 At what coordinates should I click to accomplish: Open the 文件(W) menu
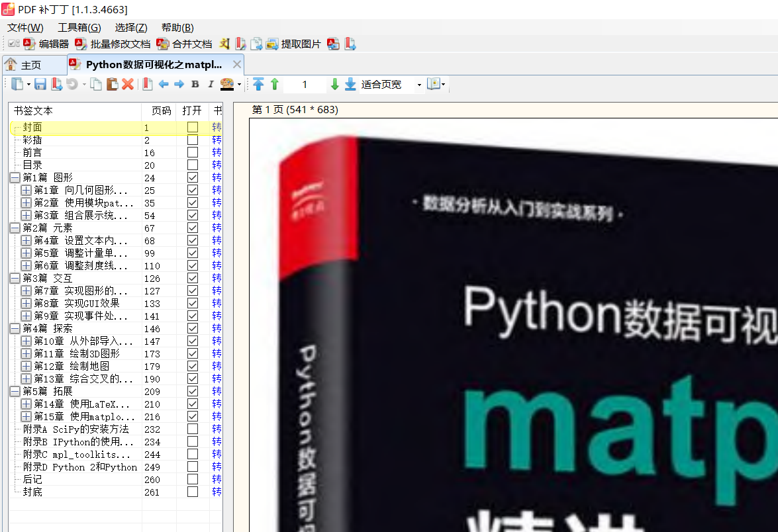[x=25, y=28]
